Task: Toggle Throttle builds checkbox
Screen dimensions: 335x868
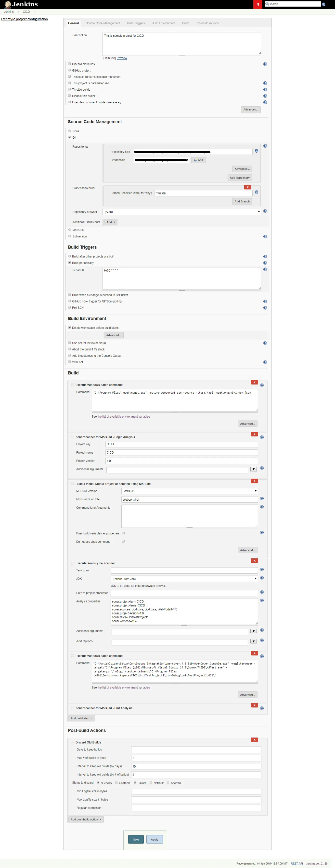Action: point(69,89)
